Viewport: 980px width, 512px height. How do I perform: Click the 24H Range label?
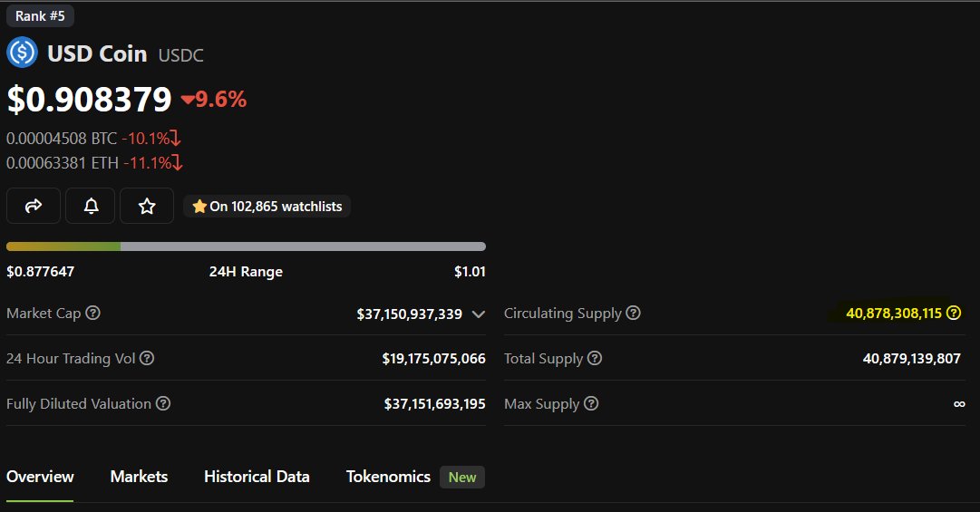(x=246, y=272)
